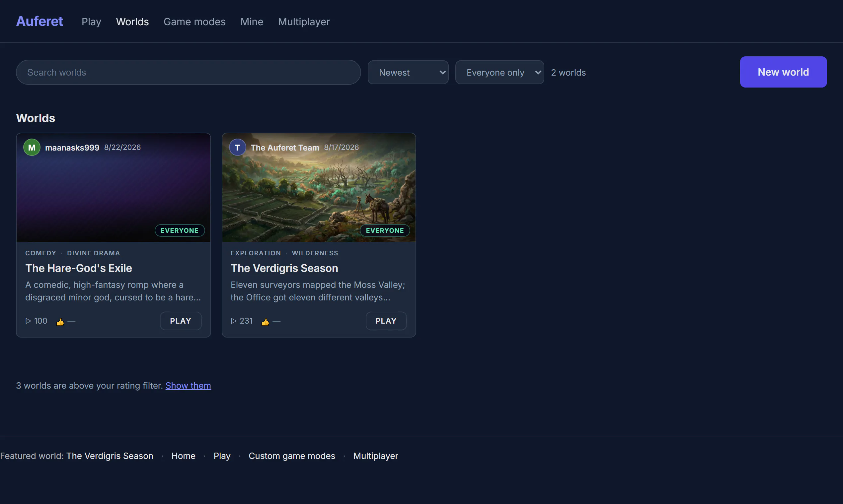843x504 pixels.
Task: Select The Hare-God's Exile title
Action: [x=79, y=268]
